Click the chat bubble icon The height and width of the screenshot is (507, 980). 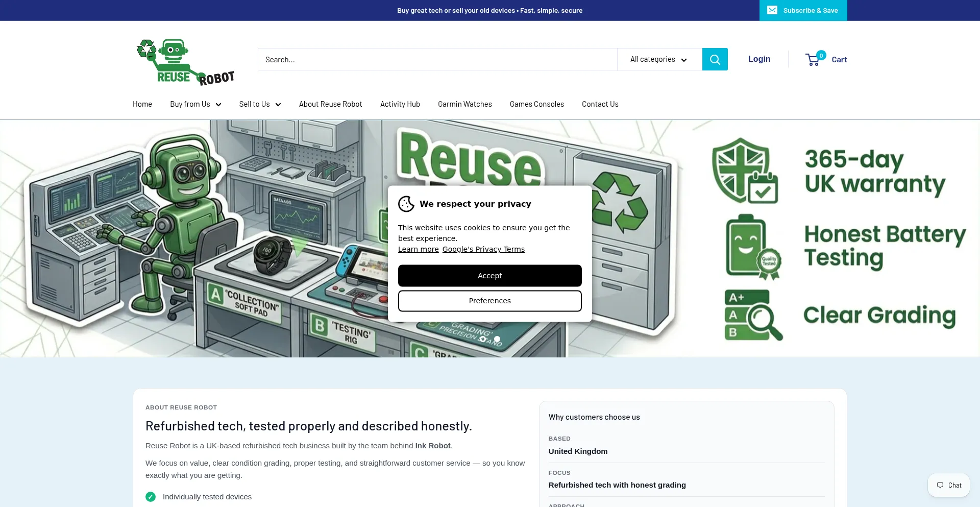940,485
